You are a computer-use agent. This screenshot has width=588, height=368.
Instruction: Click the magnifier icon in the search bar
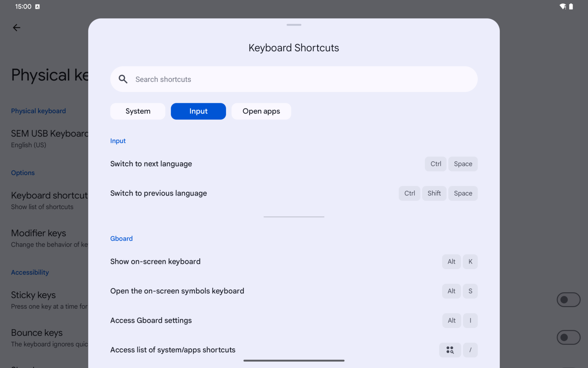[123, 79]
